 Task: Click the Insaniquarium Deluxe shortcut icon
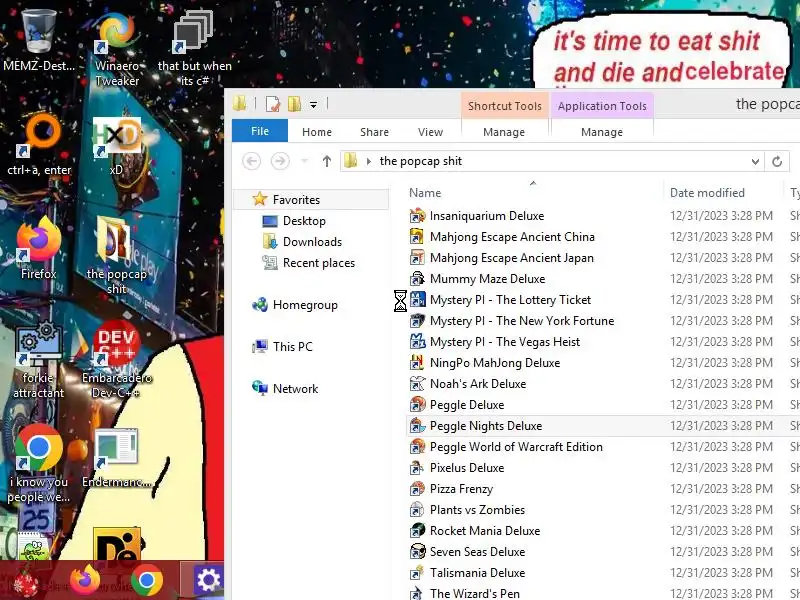tap(417, 216)
